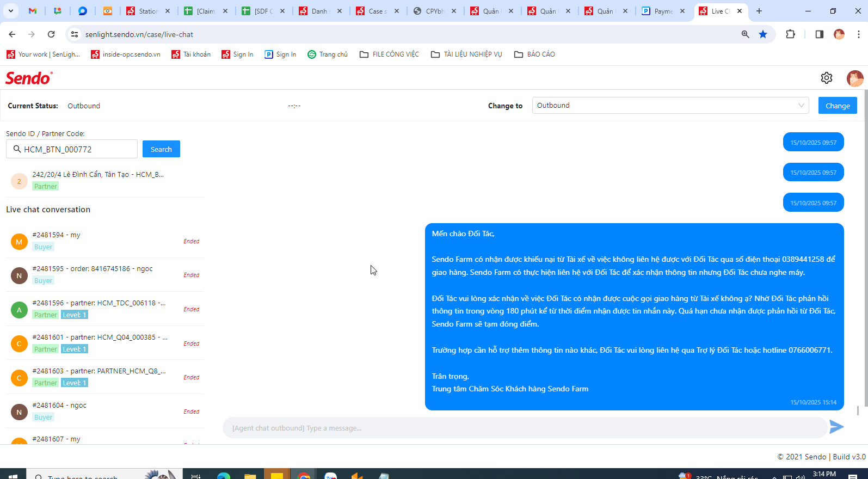Screen dimensions: 868x479
Task: Click the Search button for partner code
Action: coord(161,149)
